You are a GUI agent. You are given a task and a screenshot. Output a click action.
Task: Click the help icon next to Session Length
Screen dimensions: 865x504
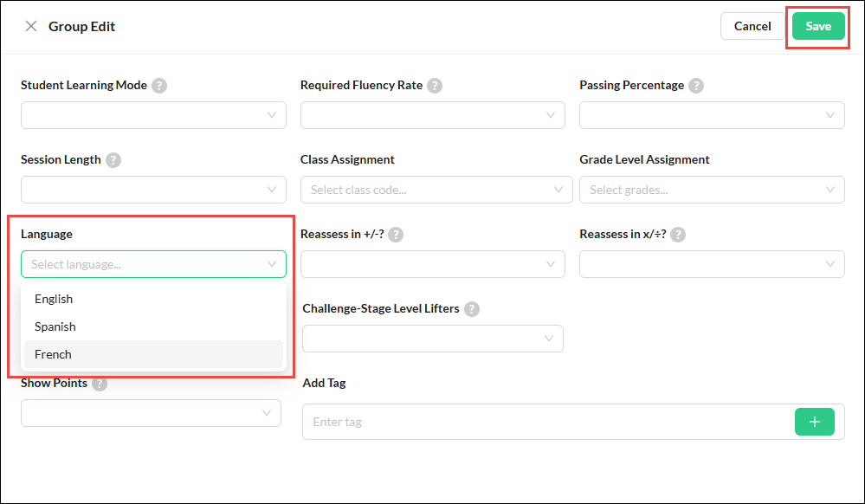(x=113, y=160)
